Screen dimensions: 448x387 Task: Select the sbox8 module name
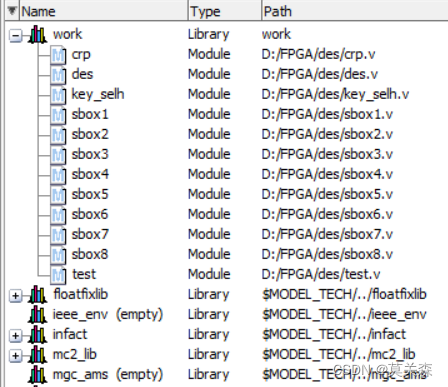(90, 254)
